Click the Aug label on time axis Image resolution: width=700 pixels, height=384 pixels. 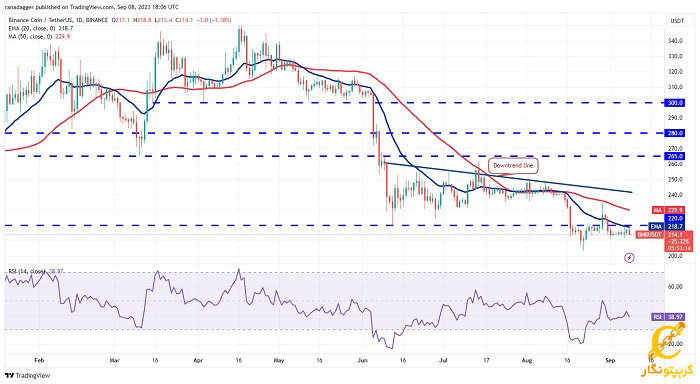coord(527,360)
